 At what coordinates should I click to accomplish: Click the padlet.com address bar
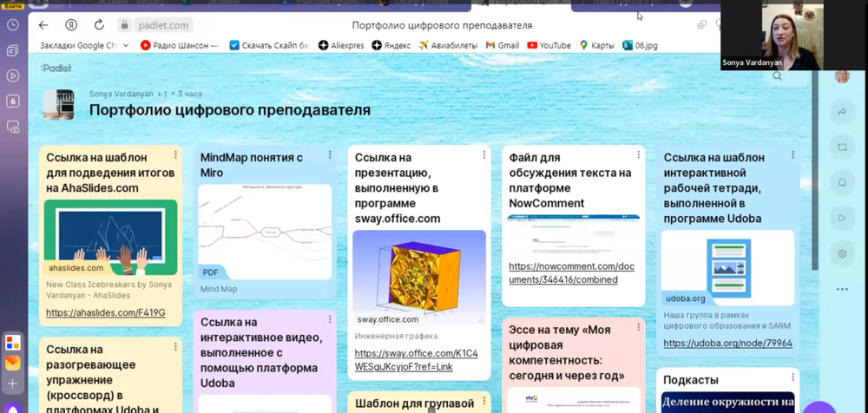163,25
